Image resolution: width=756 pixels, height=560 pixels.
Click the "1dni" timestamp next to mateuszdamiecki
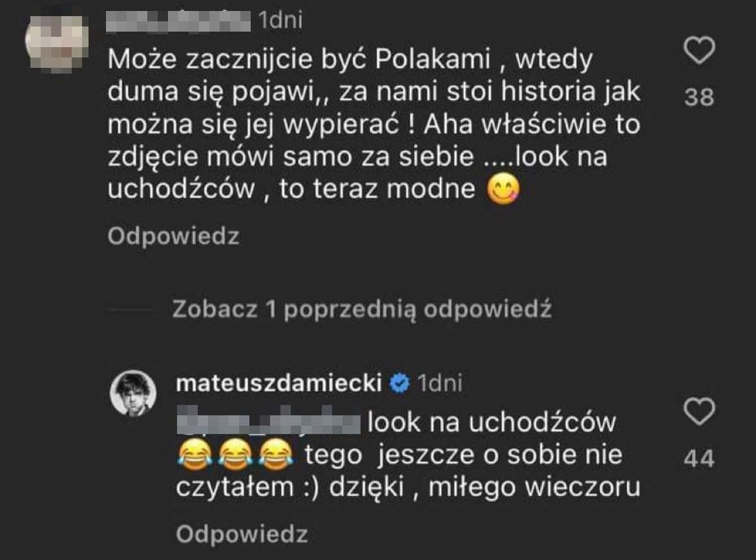tap(440, 383)
